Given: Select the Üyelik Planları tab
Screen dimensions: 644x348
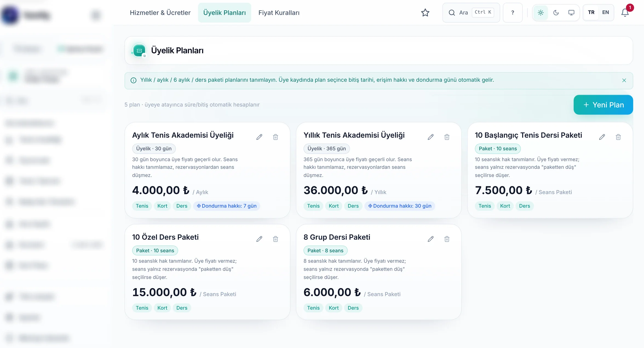Looking at the screenshot, I should tap(225, 13).
